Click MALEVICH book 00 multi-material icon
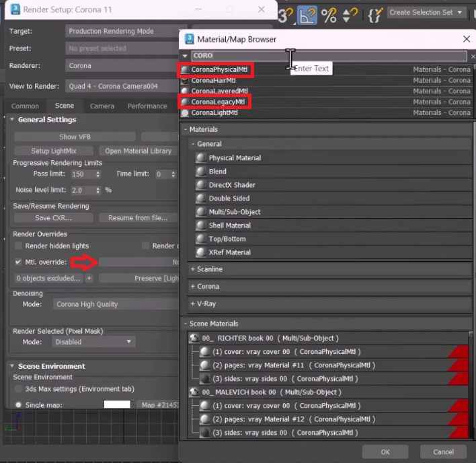The width and height of the screenshot is (476, 463). (194, 392)
